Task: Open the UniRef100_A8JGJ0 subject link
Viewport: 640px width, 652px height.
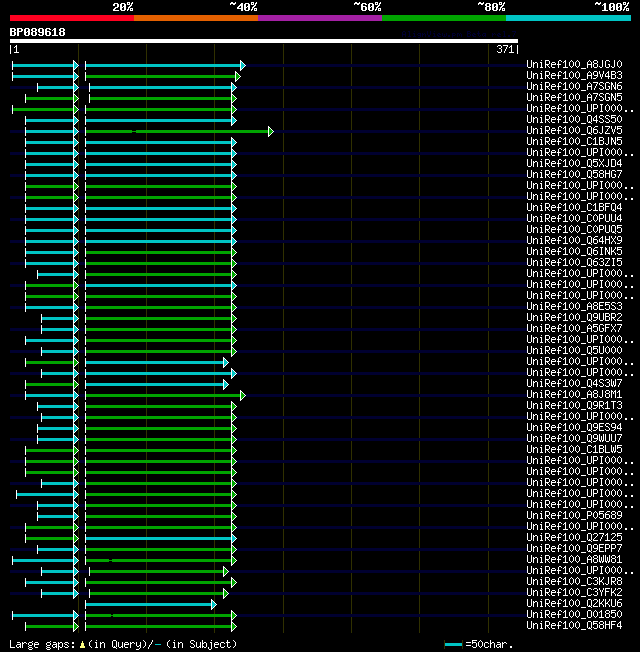Action: (x=574, y=65)
